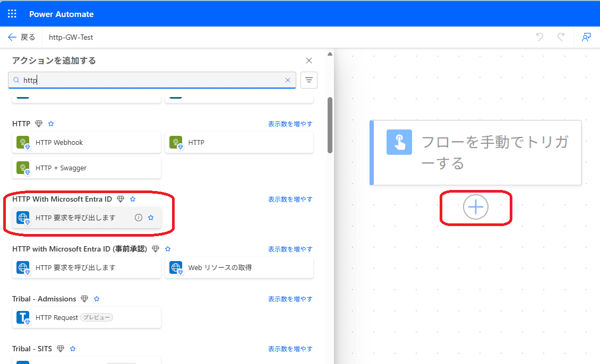Show more HTTP With Microsoft Entra ID actions
Image resolution: width=600 pixels, height=364 pixels.
coord(290,199)
